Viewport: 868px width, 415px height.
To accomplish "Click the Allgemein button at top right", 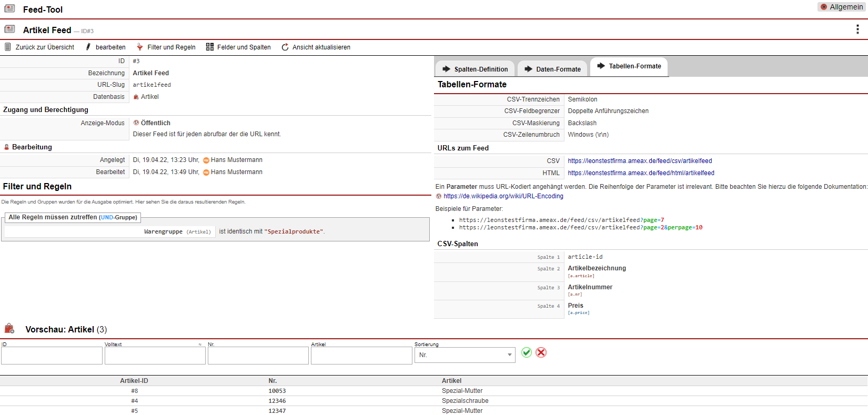I will point(841,7).
